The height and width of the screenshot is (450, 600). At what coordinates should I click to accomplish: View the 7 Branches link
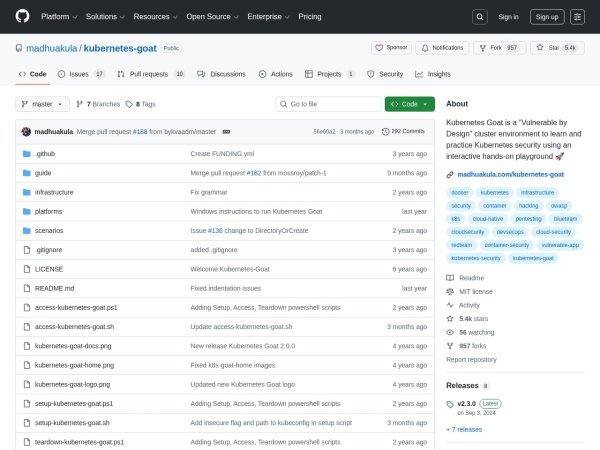point(98,104)
